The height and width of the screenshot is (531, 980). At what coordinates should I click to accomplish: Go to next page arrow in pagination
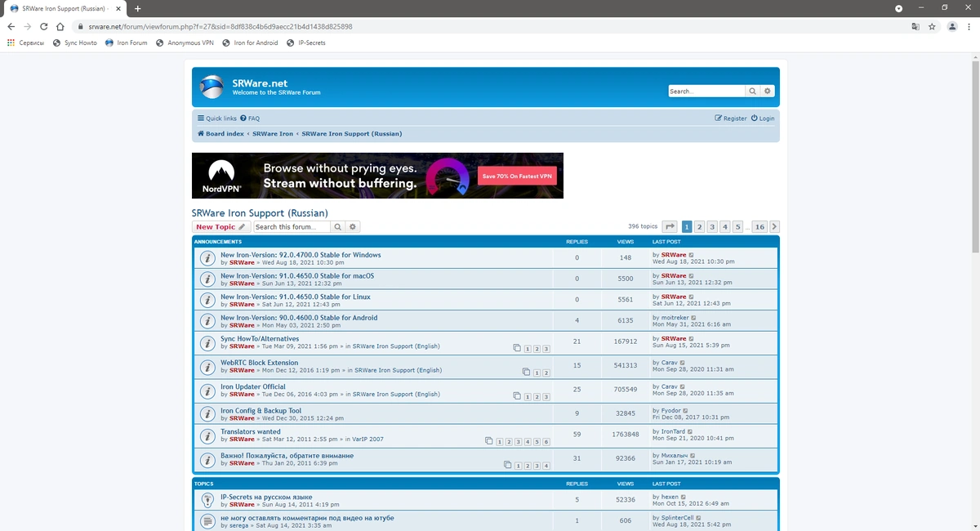pyautogui.click(x=774, y=226)
